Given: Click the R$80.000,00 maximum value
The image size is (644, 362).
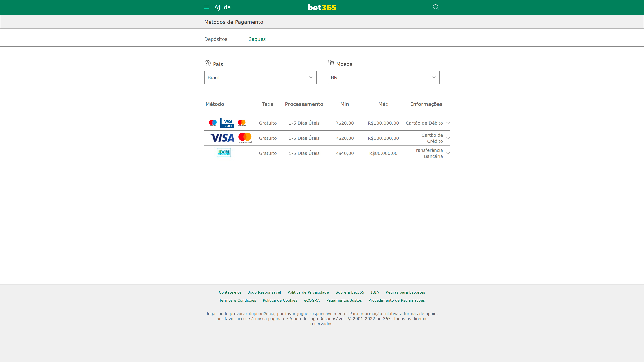Looking at the screenshot, I should (383, 153).
